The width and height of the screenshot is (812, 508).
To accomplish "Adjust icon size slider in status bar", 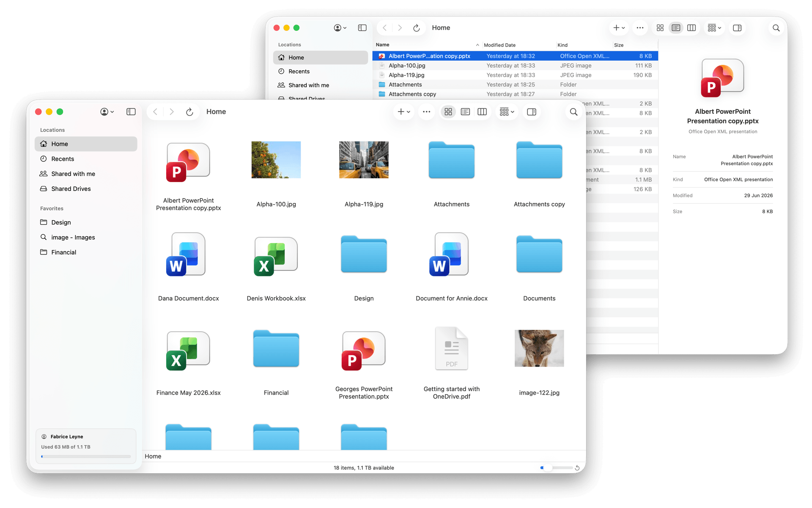I will [556, 468].
